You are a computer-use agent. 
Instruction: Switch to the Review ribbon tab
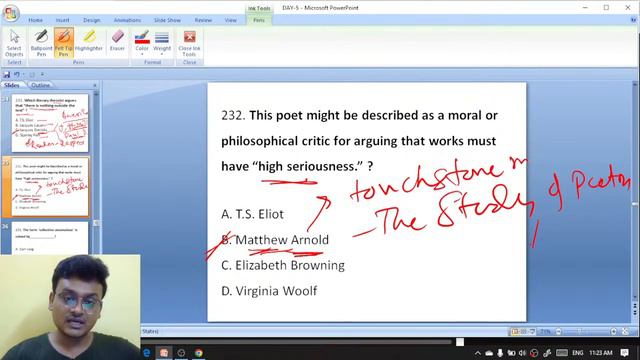click(x=203, y=20)
